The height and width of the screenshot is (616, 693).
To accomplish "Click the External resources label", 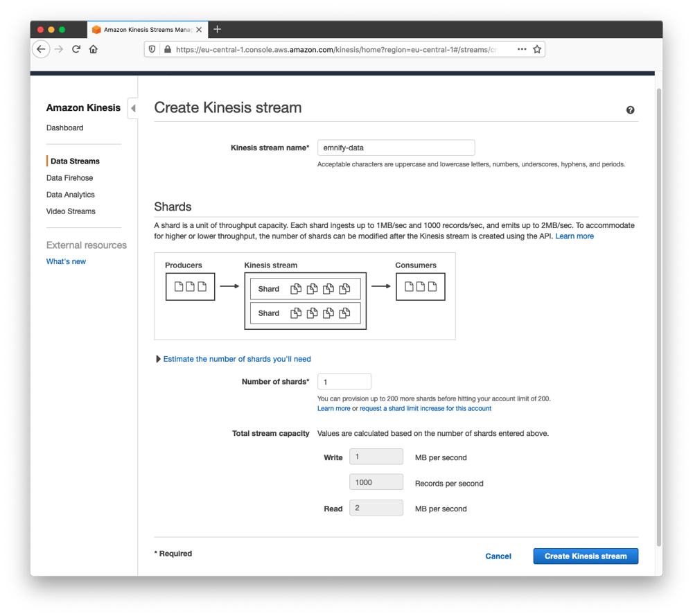I will click(87, 245).
